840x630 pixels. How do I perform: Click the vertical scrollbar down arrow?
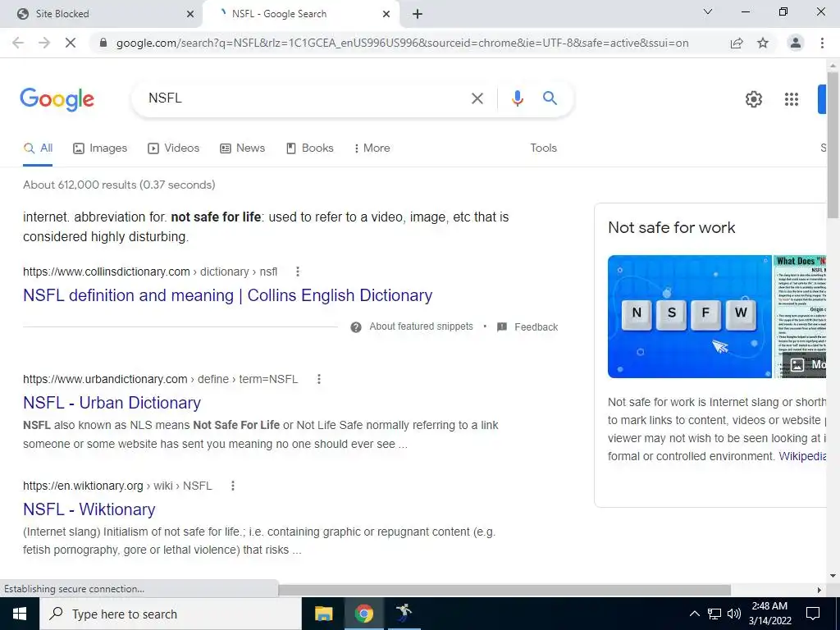[x=833, y=576]
